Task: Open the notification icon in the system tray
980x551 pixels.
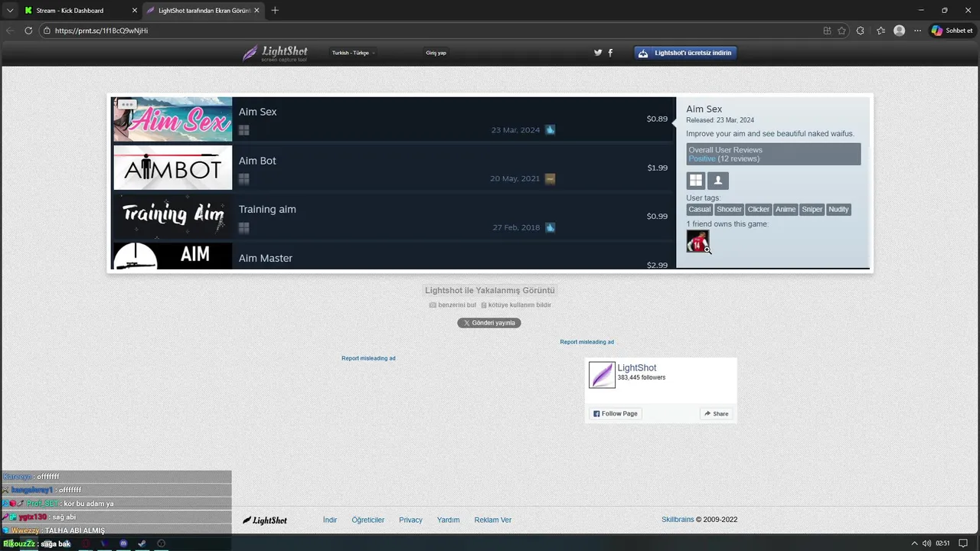Action: coord(963,543)
